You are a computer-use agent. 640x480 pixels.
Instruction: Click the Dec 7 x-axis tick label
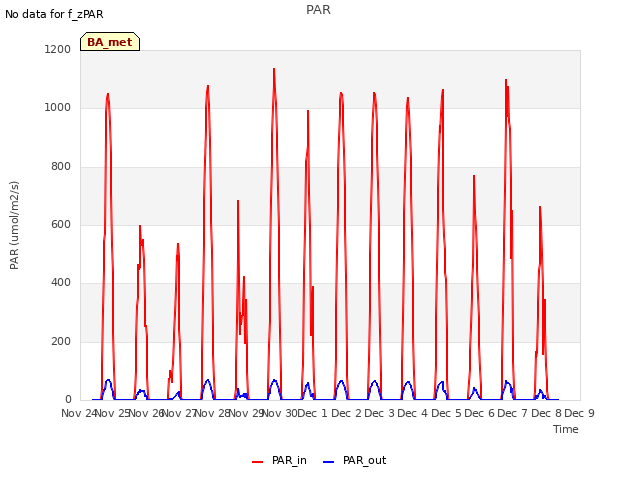(x=513, y=413)
